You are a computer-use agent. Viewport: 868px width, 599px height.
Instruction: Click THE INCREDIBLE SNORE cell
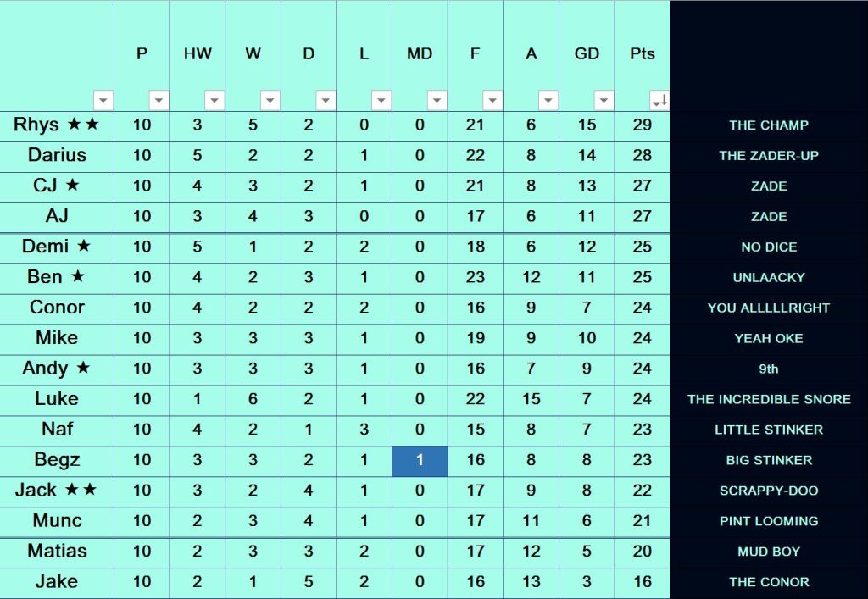[768, 399]
